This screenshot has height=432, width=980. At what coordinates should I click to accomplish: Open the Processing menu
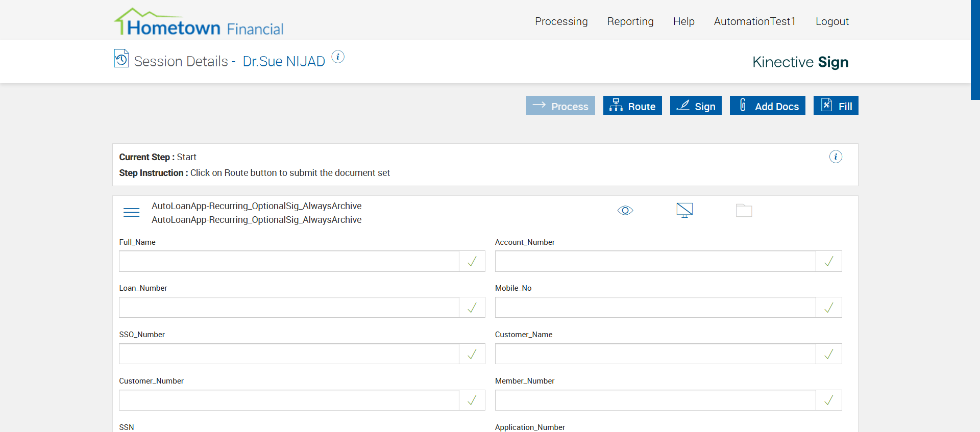pos(561,21)
